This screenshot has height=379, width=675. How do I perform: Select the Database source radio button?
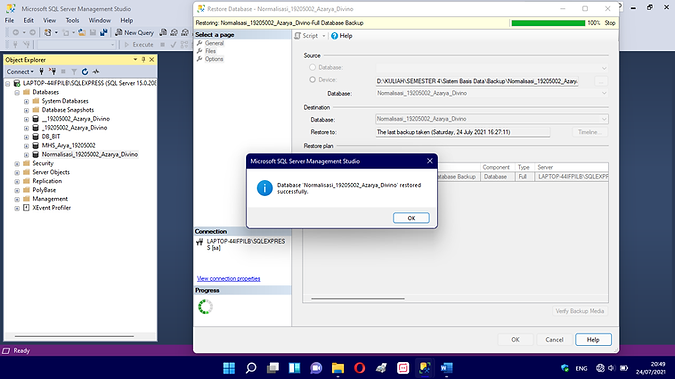[313, 67]
